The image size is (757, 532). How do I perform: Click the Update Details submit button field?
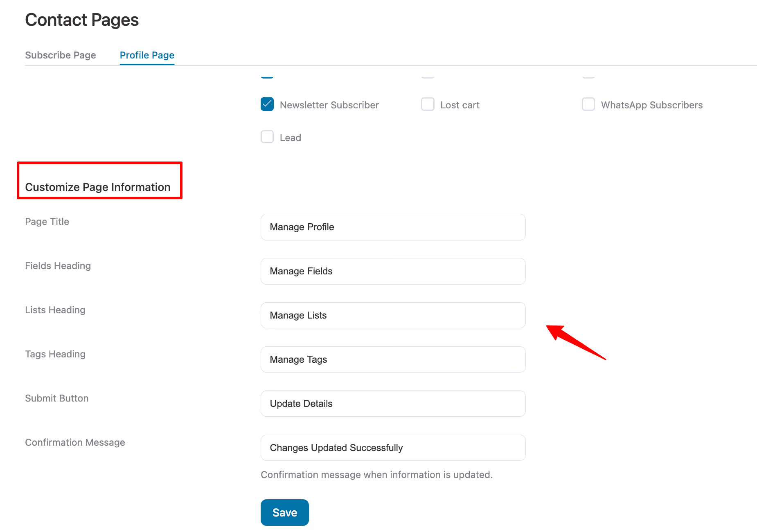(x=393, y=404)
